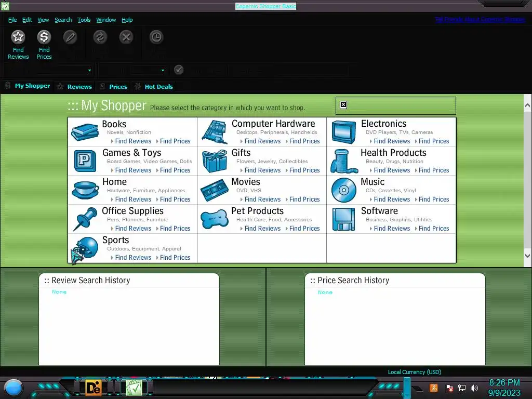The image size is (532, 399).
Task: Open the Help menu
Action: click(127, 20)
